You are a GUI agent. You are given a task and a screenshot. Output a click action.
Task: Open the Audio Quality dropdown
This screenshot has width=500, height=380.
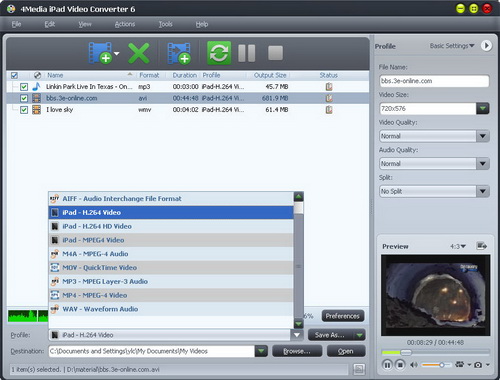coord(483,164)
